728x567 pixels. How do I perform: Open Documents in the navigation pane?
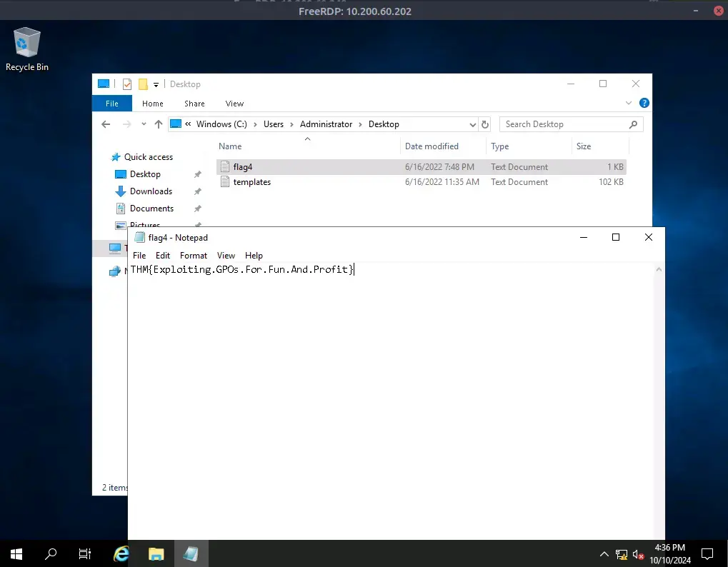151,209
